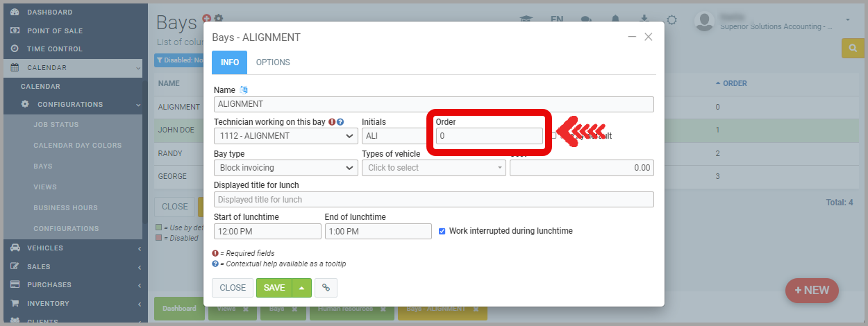Uncheck Work interrupted during lunchtime
Image resolution: width=868 pixels, height=326 pixels.
[442, 231]
